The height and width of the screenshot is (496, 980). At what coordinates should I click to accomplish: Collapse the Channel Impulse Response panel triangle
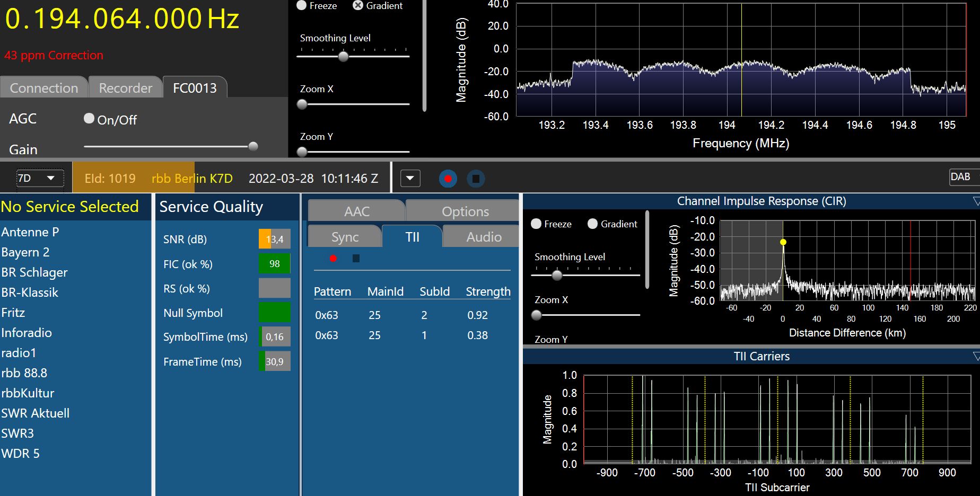coord(976,201)
